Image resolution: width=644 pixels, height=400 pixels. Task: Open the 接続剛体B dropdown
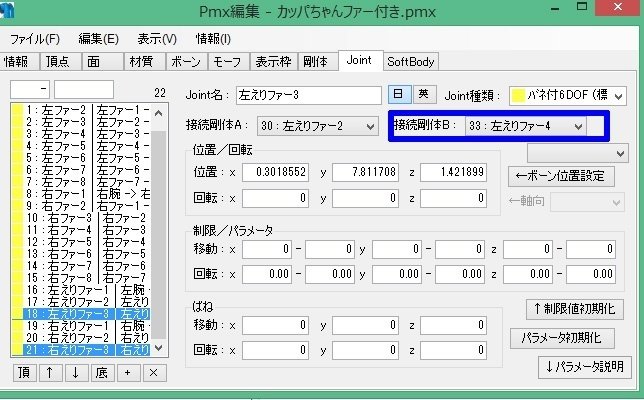[x=525, y=126]
